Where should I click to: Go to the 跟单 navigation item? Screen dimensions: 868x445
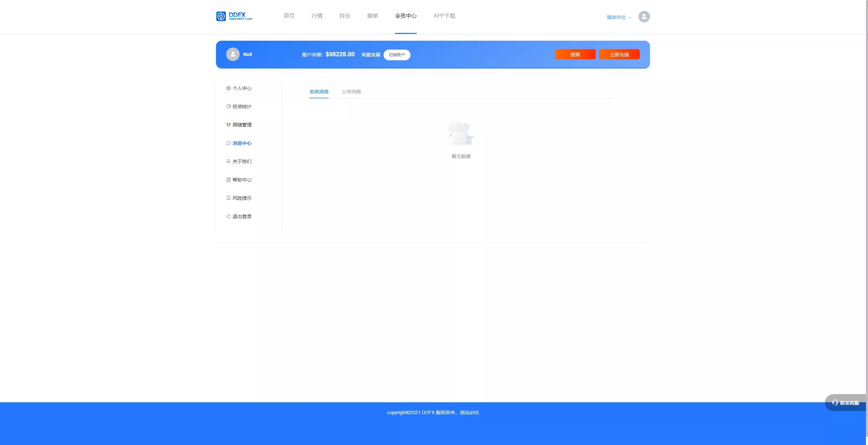tap(372, 16)
